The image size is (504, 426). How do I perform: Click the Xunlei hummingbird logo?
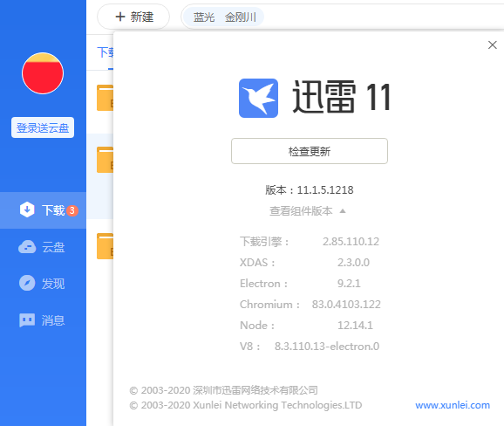click(258, 98)
